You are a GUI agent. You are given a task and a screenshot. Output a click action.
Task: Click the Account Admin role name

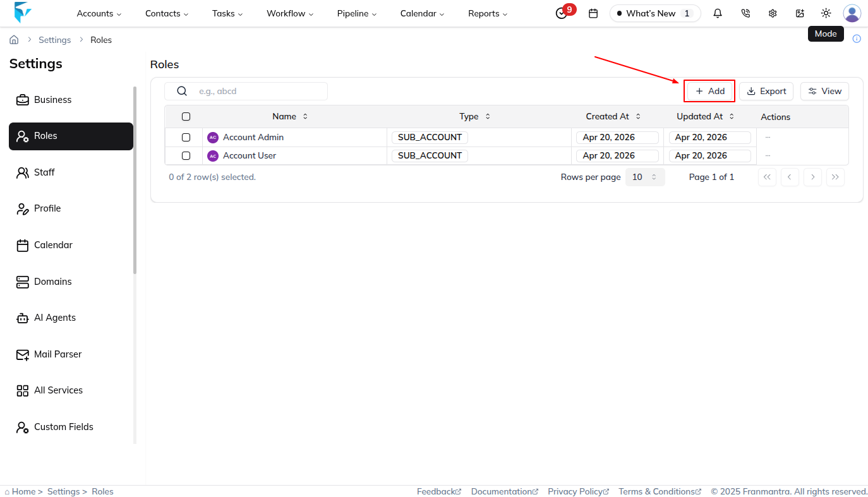pyautogui.click(x=253, y=138)
